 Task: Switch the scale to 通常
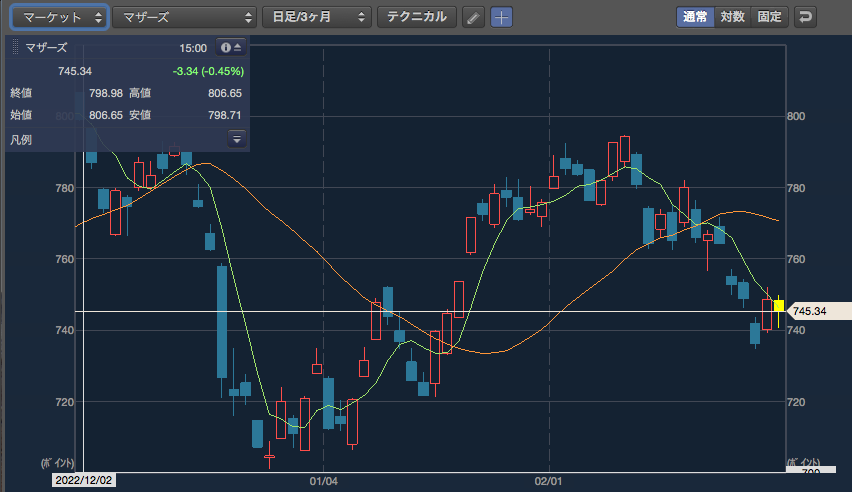(x=695, y=17)
